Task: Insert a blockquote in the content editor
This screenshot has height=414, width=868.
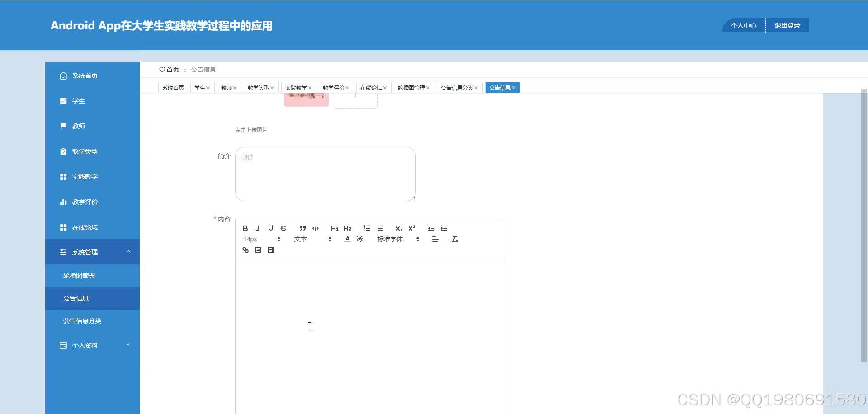Action: point(303,228)
